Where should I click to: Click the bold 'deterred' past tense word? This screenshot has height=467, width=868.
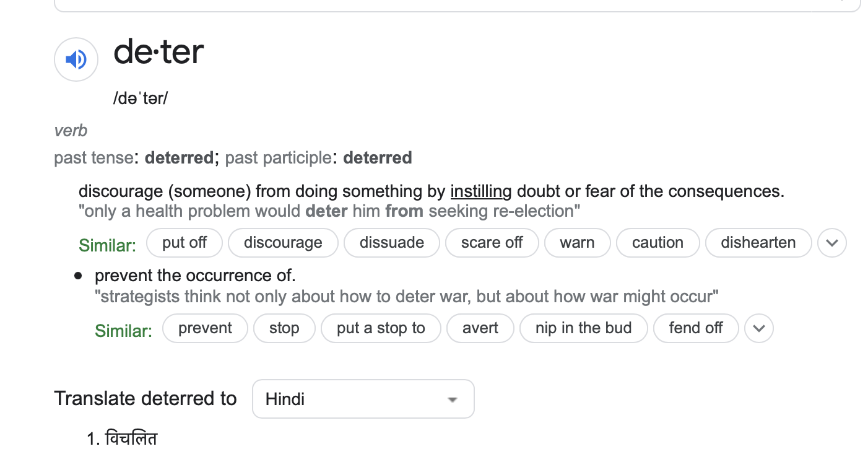(x=179, y=158)
